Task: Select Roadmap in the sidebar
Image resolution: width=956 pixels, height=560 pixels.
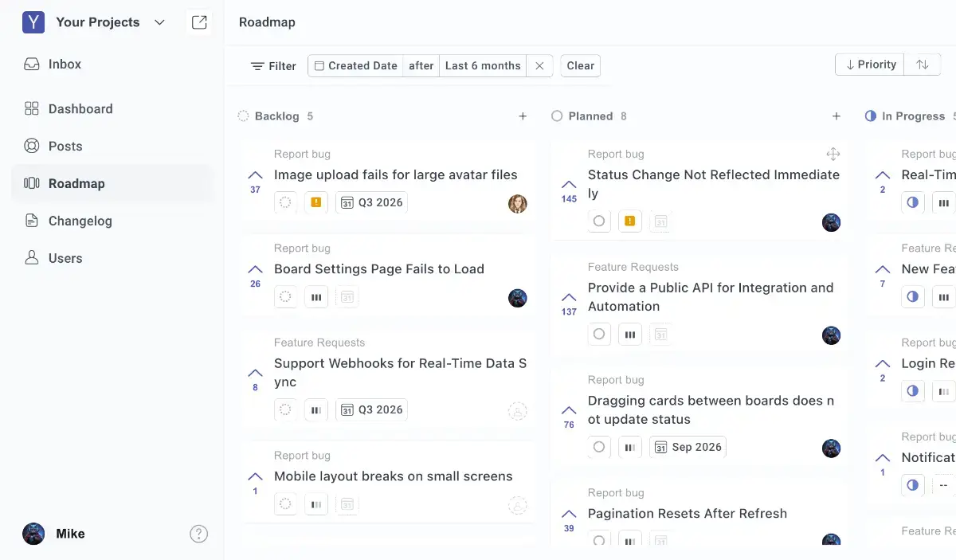Action: 112,183
